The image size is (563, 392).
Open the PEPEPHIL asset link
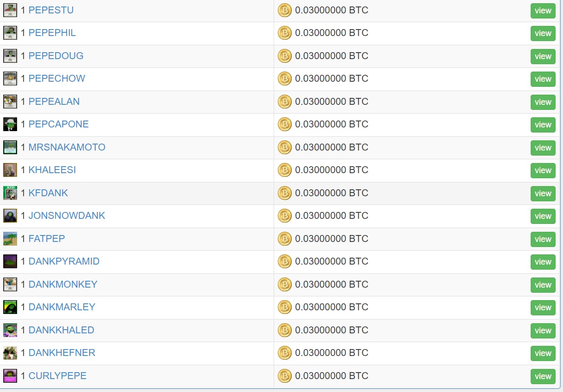[x=52, y=33]
